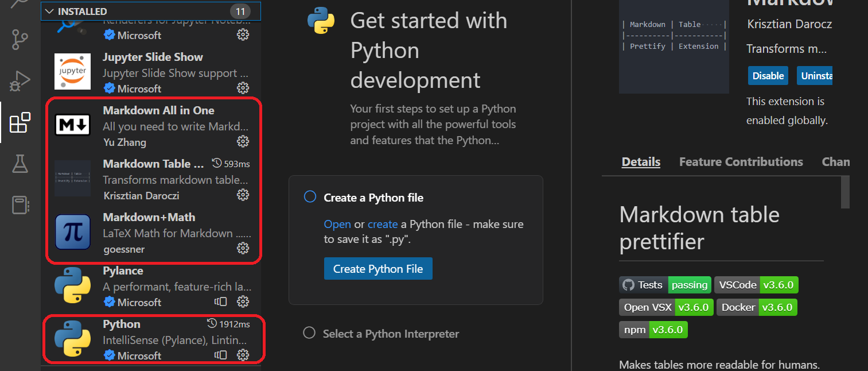This screenshot has width=868, height=371.
Task: Click the create link in walkthrough
Action: point(383,224)
